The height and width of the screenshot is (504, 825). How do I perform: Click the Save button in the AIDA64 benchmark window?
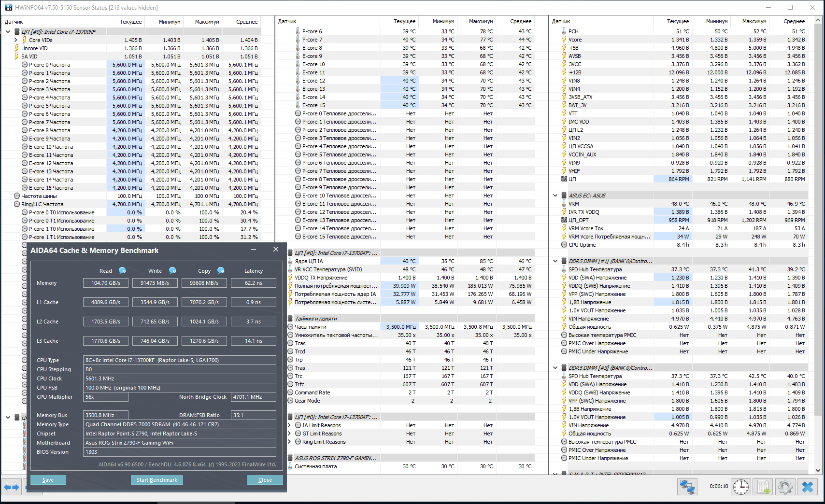click(48, 480)
